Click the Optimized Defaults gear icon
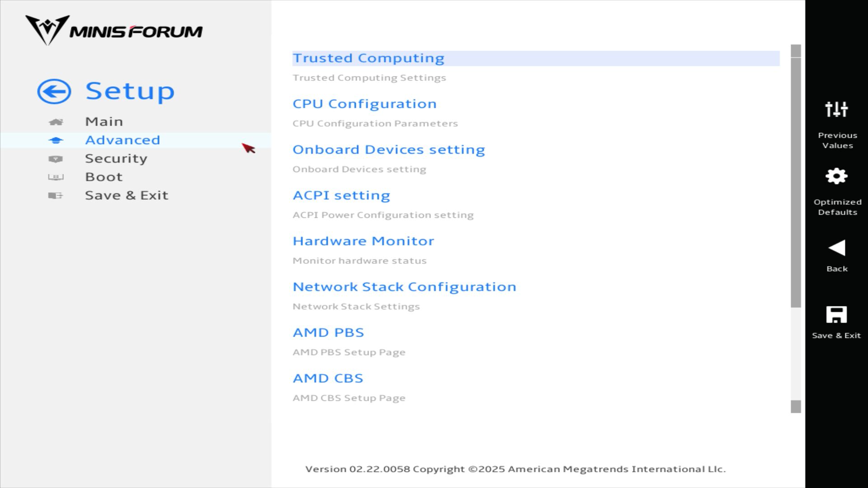The width and height of the screenshot is (868, 488). [836, 176]
